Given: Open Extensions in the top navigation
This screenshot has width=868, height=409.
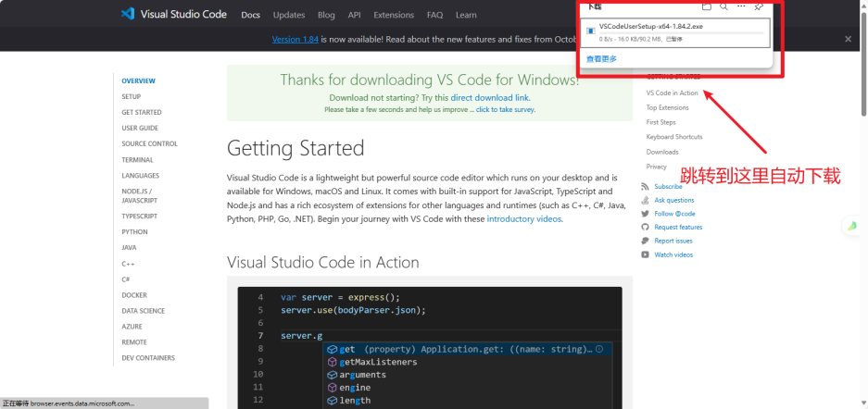Looking at the screenshot, I should coord(394,15).
